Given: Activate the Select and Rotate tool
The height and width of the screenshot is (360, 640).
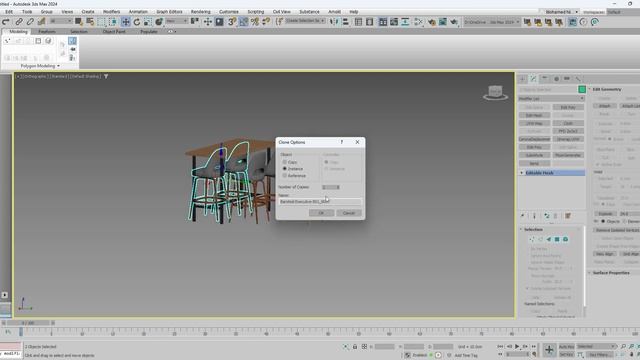Looking at the screenshot, I should [x=137, y=22].
